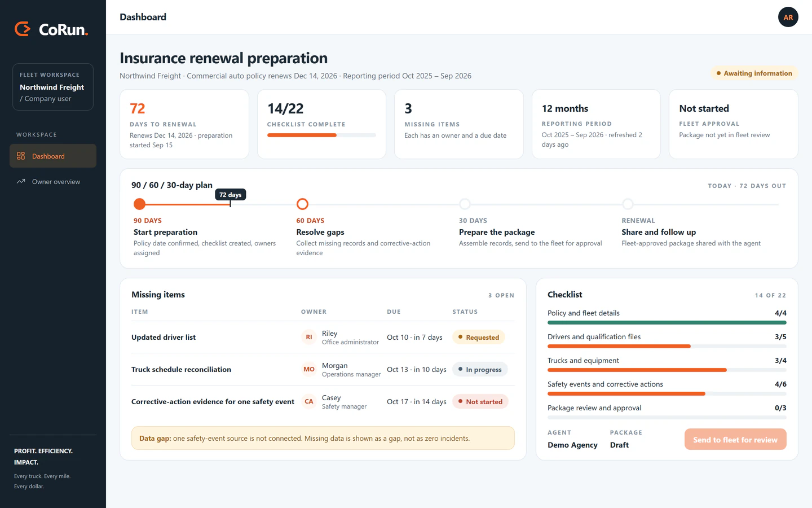Click the Requested status badge

click(x=479, y=337)
